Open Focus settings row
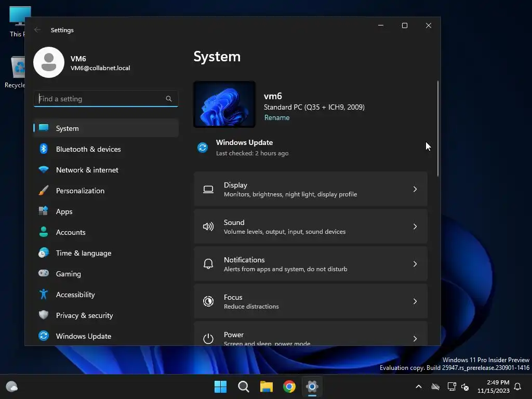The image size is (532, 399). pos(311,301)
